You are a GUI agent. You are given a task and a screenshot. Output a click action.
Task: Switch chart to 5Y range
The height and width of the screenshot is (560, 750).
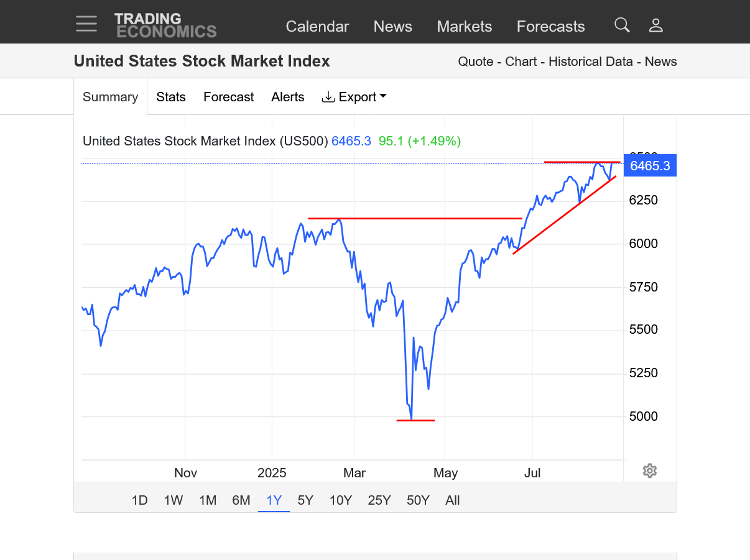(x=305, y=500)
